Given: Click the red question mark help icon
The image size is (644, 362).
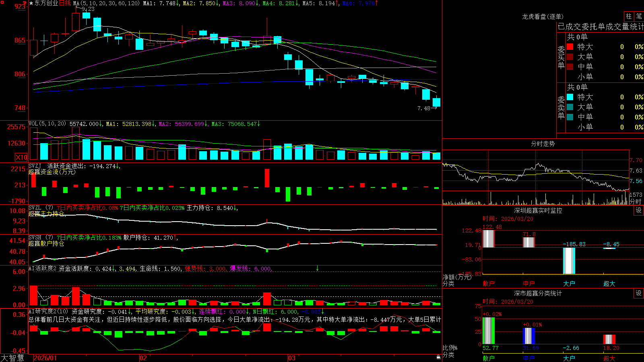Looking at the screenshot, I should coord(25,4).
